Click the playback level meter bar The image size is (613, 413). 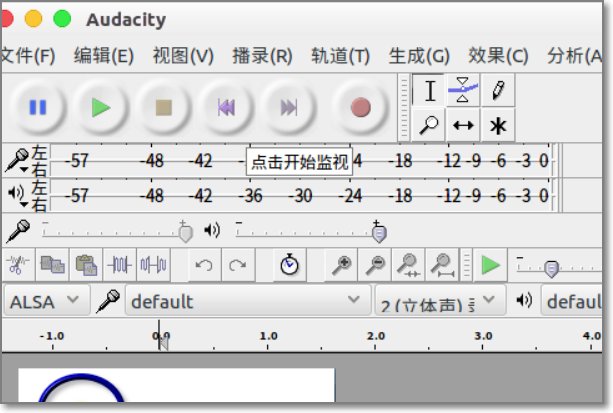[x=301, y=195]
